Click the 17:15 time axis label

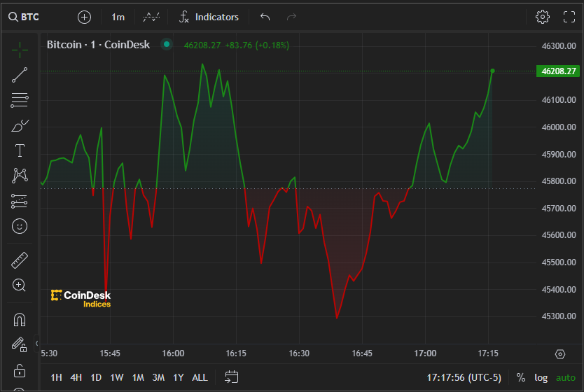point(488,353)
